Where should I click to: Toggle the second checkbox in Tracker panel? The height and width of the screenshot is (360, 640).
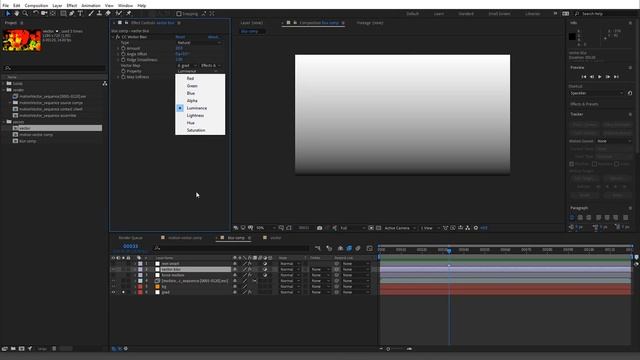(x=595, y=164)
